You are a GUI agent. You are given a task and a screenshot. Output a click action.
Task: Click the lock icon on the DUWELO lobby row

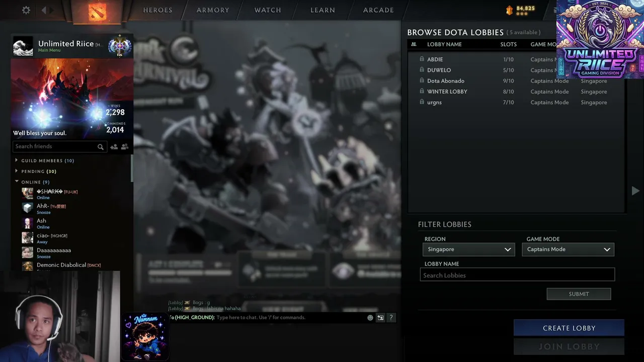pyautogui.click(x=422, y=70)
